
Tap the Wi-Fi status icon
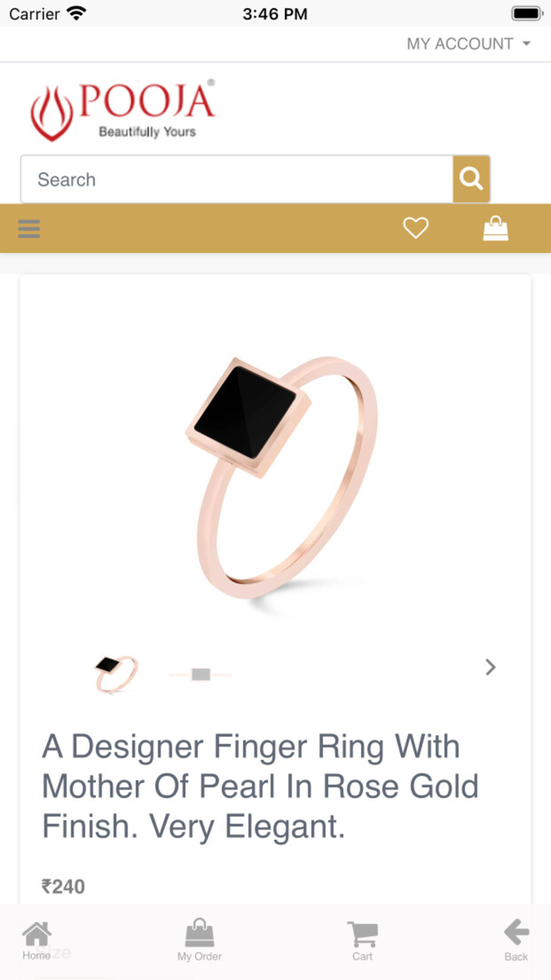click(x=77, y=13)
